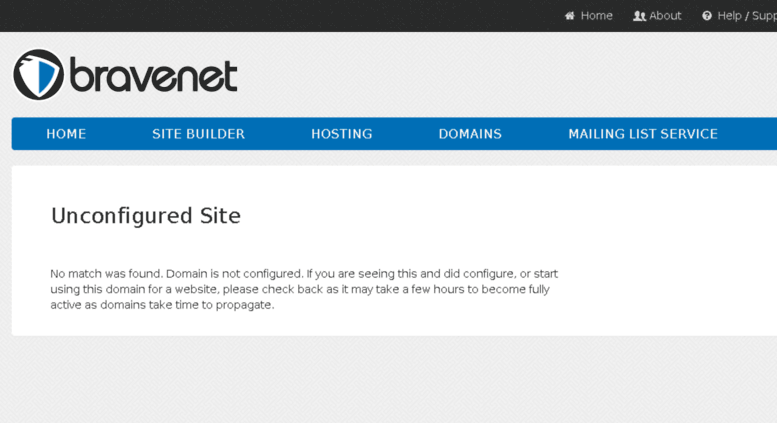The image size is (777, 423).
Task: Open the SITE BUILDER menu item
Action: [198, 134]
